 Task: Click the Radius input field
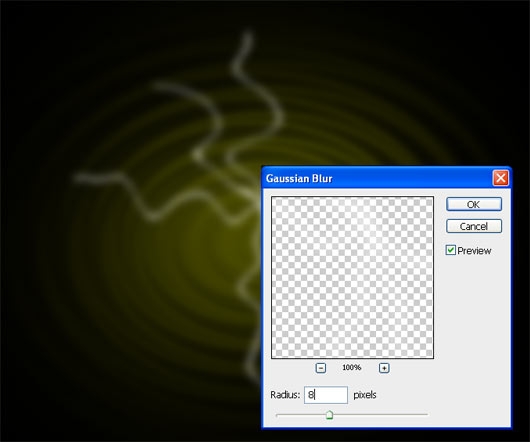pos(326,395)
